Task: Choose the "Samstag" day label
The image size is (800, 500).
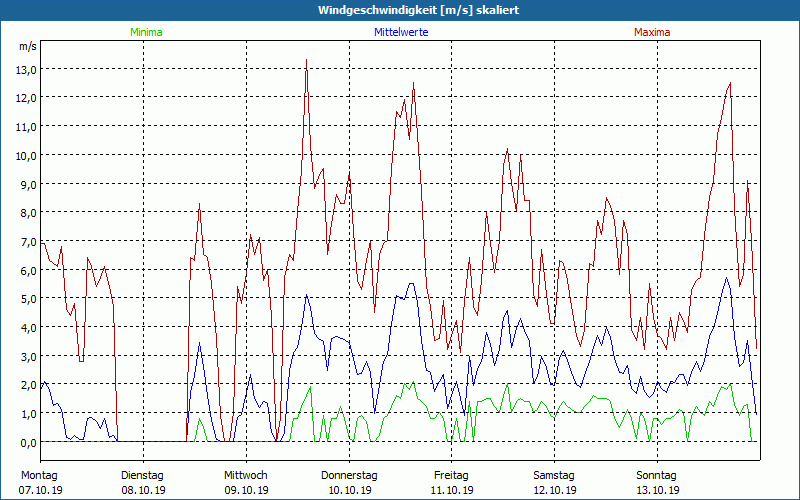Action: pos(554,475)
